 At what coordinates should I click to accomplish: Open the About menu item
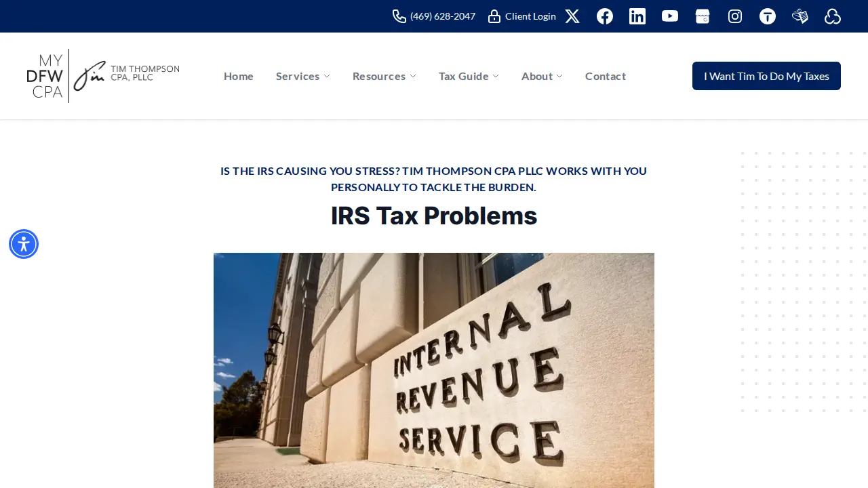click(x=537, y=76)
